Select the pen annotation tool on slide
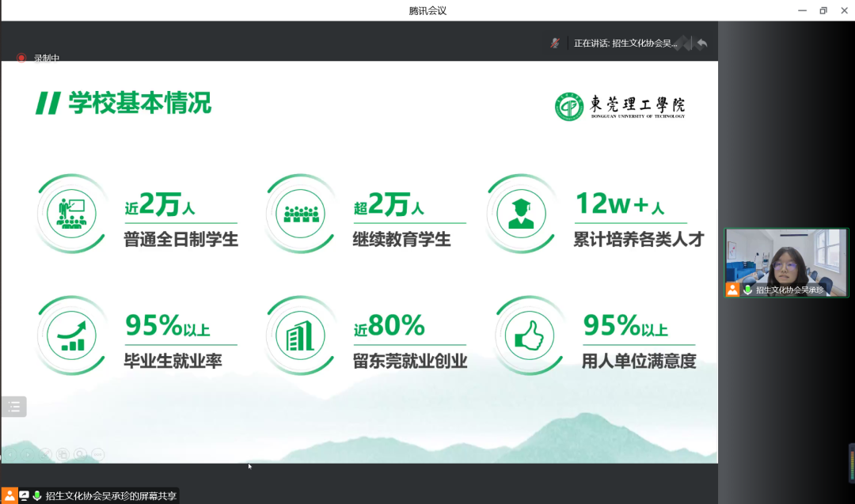 (45, 454)
